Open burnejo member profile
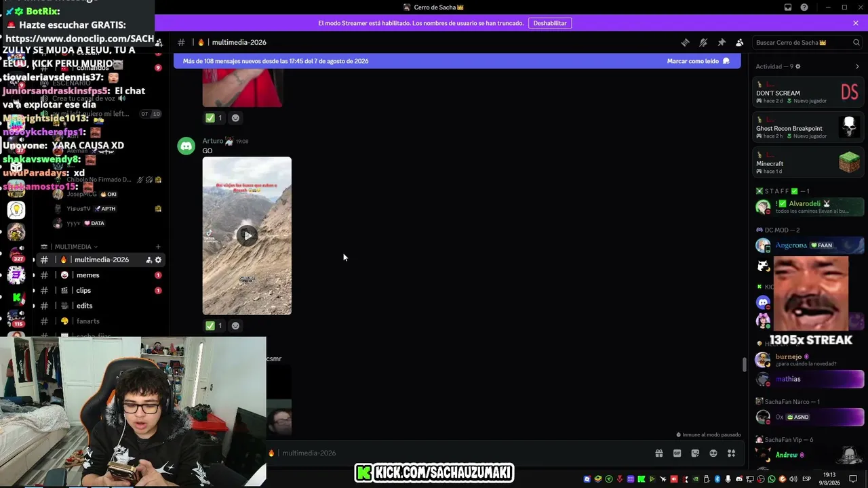 point(809,359)
